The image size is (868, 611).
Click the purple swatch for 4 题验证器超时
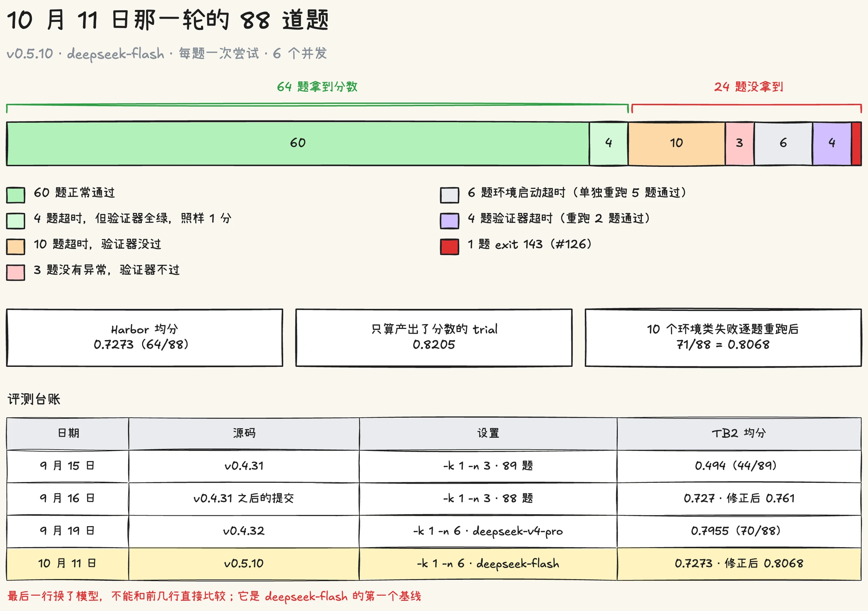(x=449, y=220)
